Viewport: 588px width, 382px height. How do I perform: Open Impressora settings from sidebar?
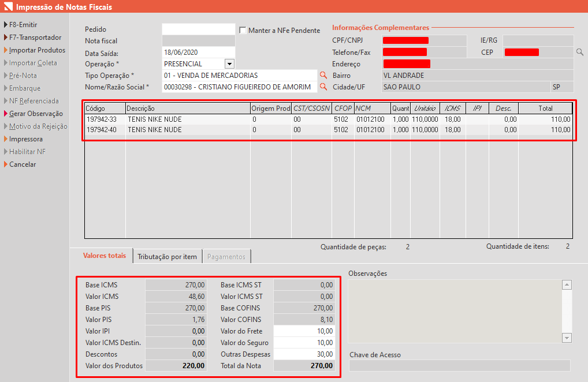tap(26, 139)
